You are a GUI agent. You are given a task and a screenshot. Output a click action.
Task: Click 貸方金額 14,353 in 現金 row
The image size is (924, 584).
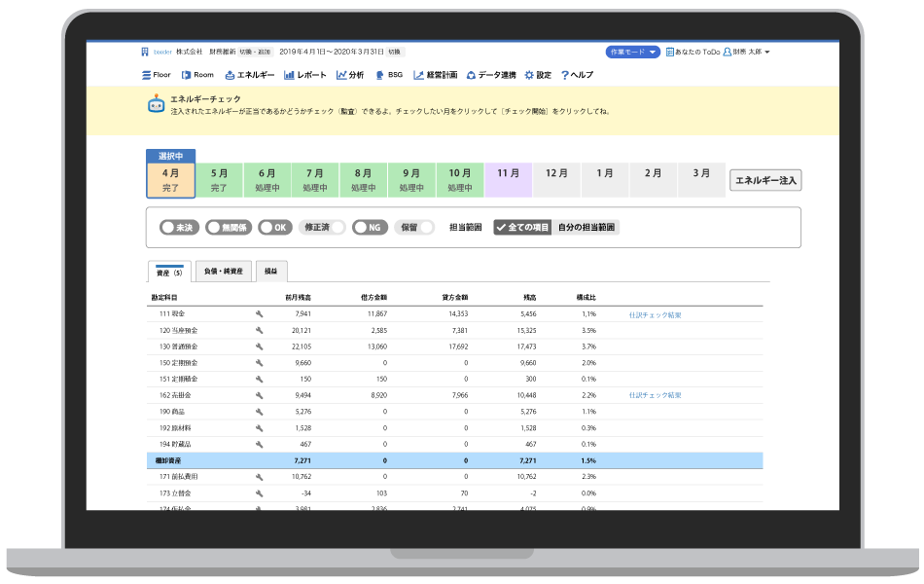coord(458,314)
